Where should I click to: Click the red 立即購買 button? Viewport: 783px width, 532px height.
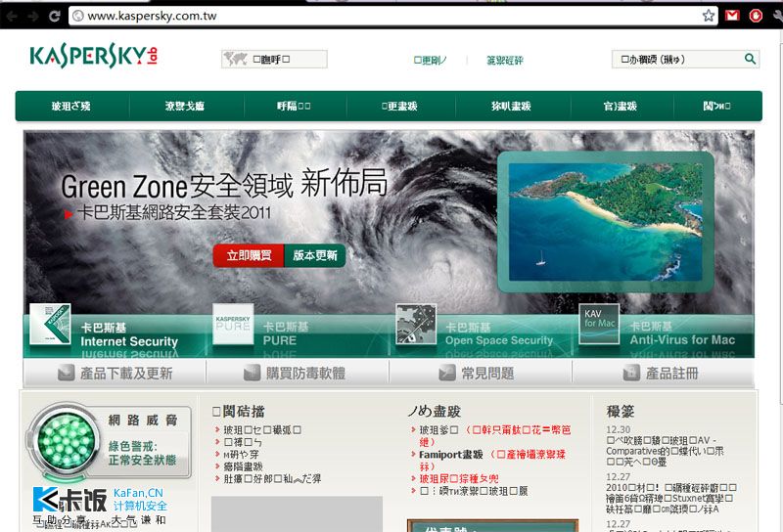click(249, 255)
